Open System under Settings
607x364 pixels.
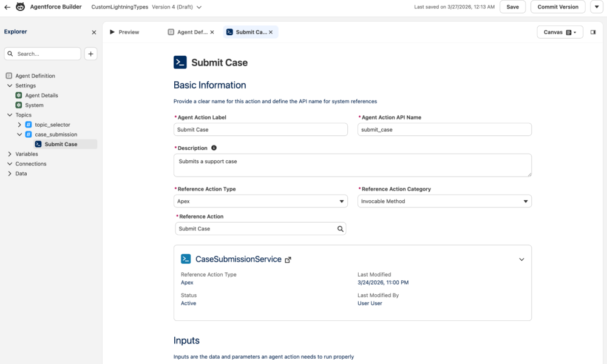point(34,105)
